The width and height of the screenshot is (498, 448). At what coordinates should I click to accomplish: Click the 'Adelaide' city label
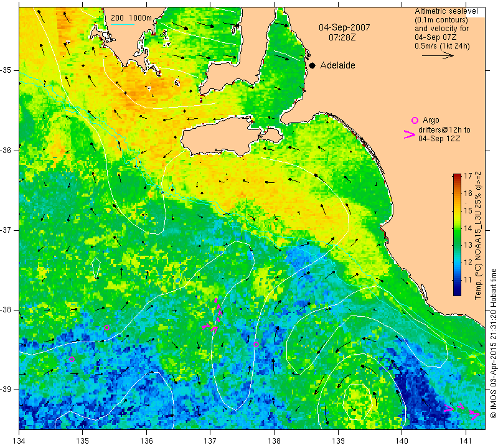tap(337, 65)
